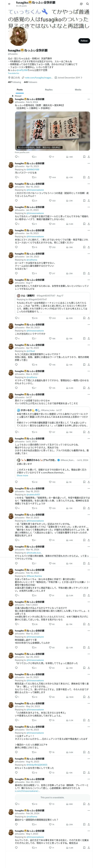Follow the fusagiko account
The image size is (98, 868).
84,41
